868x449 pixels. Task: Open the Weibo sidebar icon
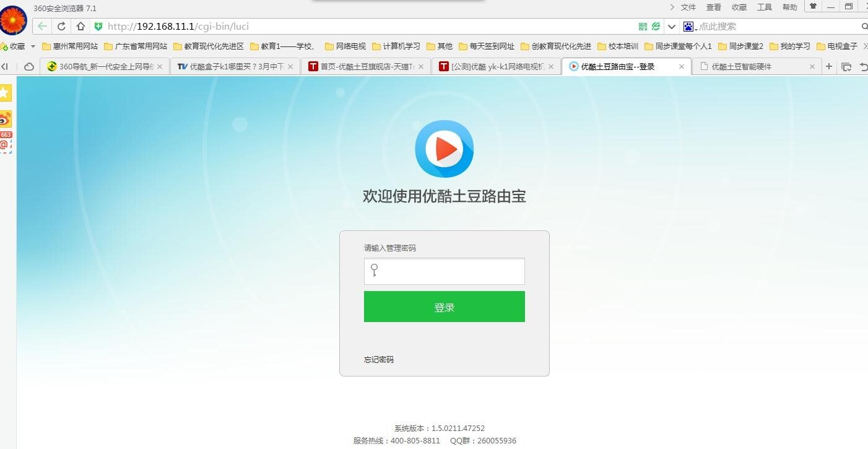tap(5, 119)
